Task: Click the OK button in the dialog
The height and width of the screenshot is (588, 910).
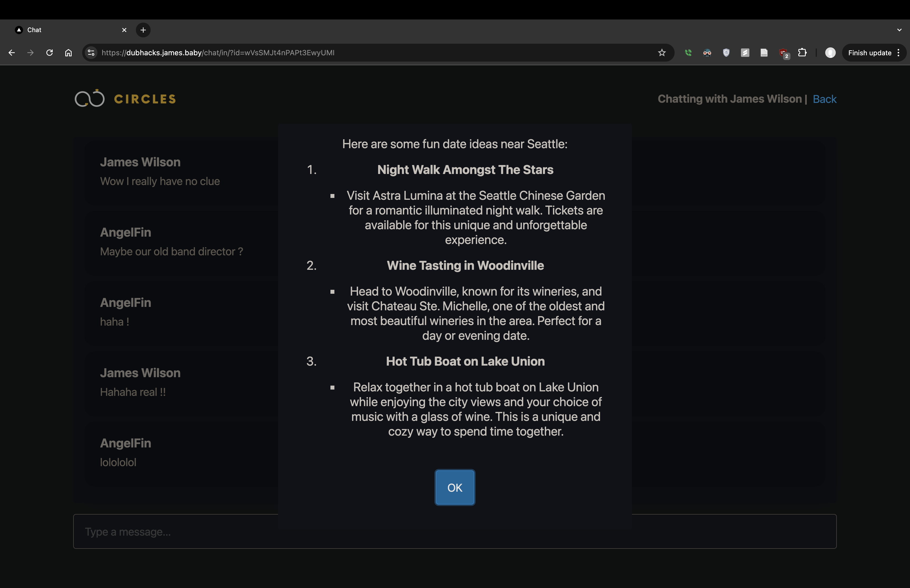Action: point(454,487)
